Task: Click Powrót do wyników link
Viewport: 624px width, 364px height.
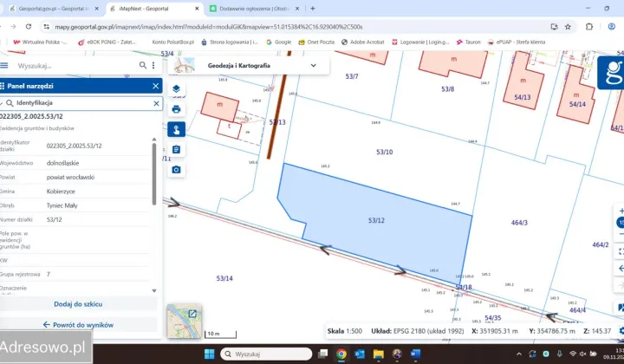Action: click(x=79, y=324)
